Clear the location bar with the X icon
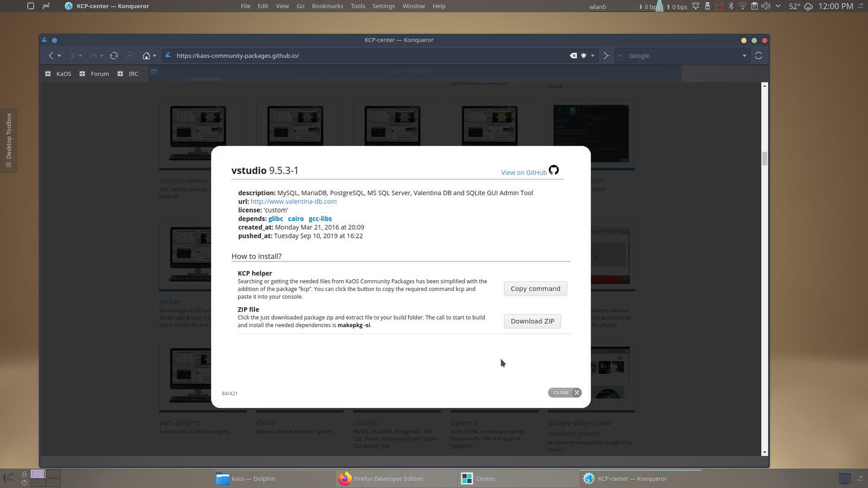 click(x=573, y=55)
